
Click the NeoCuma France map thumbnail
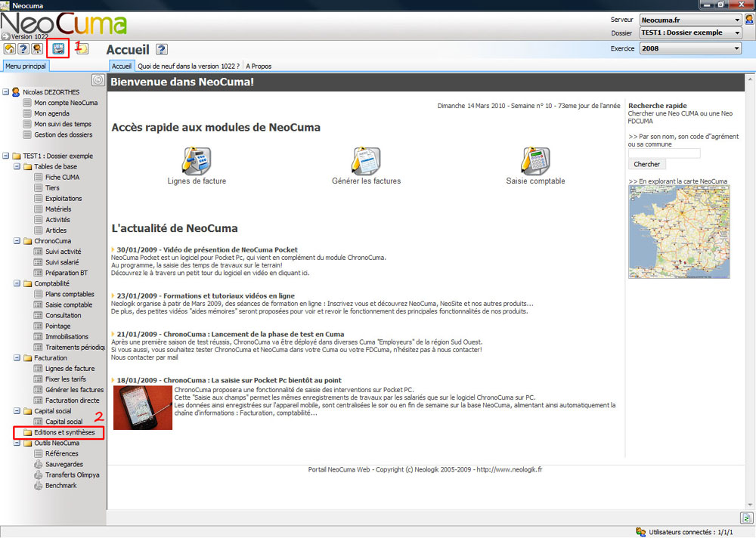click(x=679, y=232)
